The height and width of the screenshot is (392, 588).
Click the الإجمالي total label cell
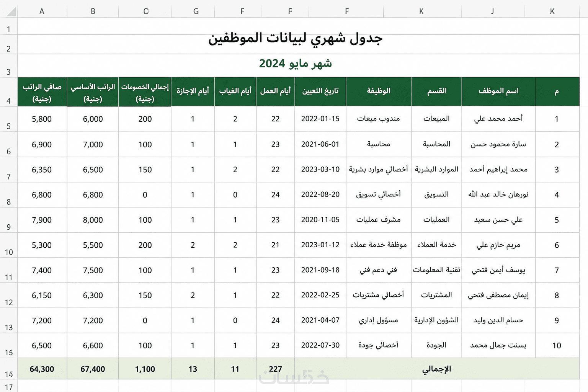(437, 369)
